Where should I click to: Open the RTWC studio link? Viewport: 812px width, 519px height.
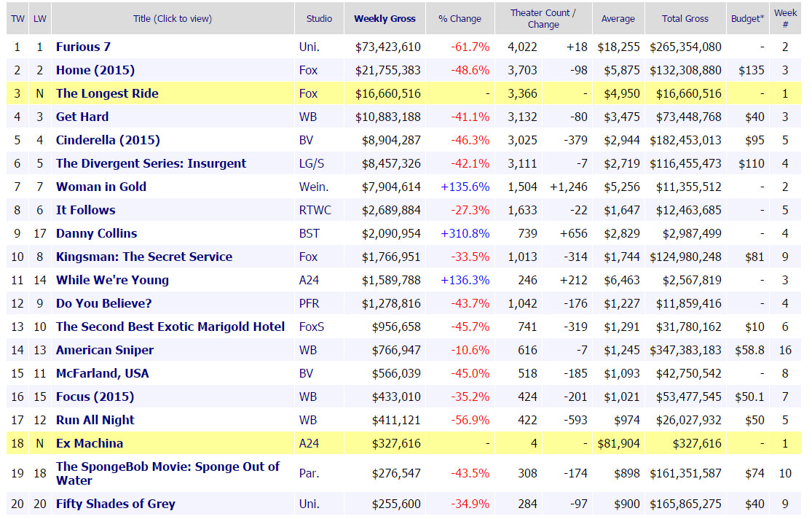click(315, 210)
